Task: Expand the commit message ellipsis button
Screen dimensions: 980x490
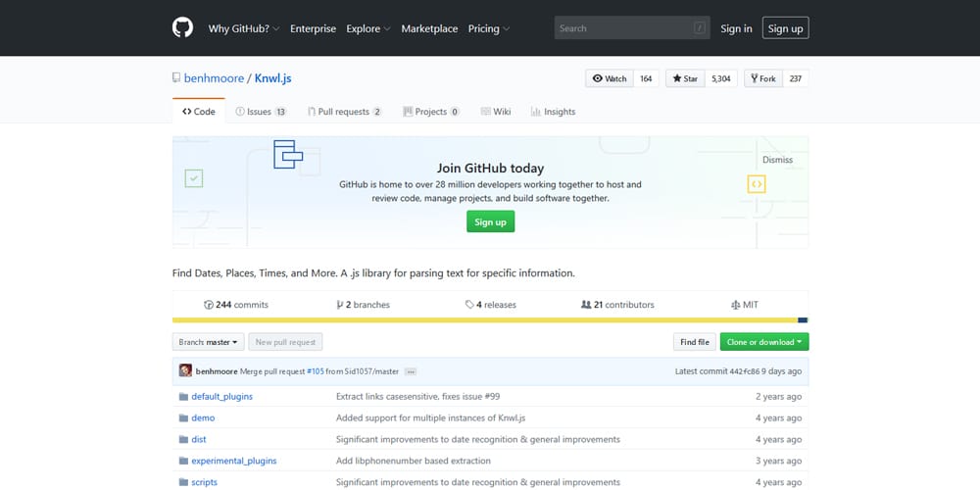Action: tap(410, 371)
